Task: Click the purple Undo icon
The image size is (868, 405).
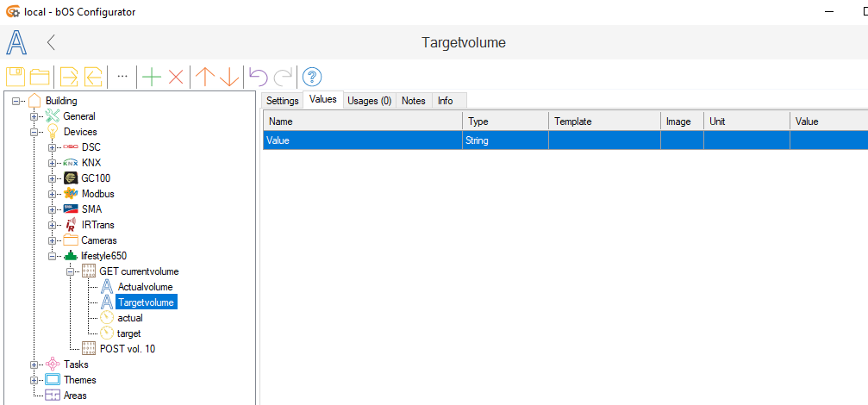Action: click(258, 77)
